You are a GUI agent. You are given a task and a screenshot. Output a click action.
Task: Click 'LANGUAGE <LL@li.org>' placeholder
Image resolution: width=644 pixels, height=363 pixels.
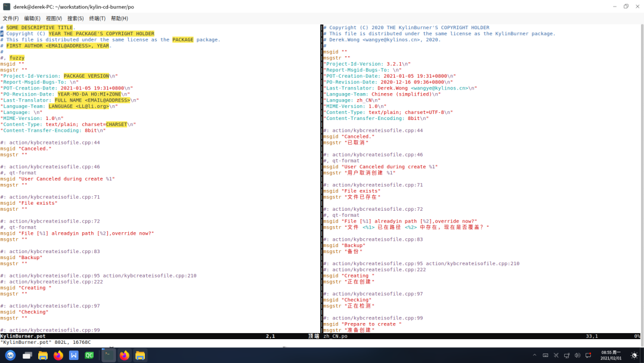click(x=79, y=106)
